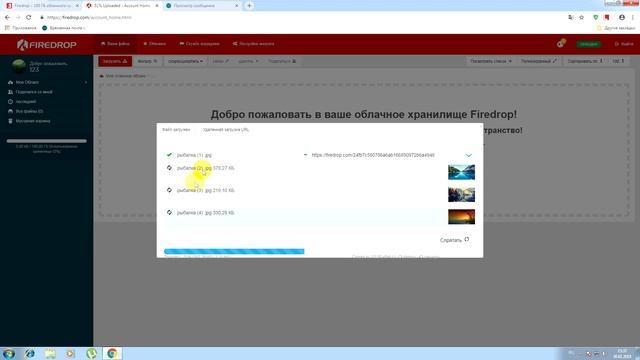Switch to the third browser tab
The width and height of the screenshot is (640, 360).
click(x=202, y=6)
